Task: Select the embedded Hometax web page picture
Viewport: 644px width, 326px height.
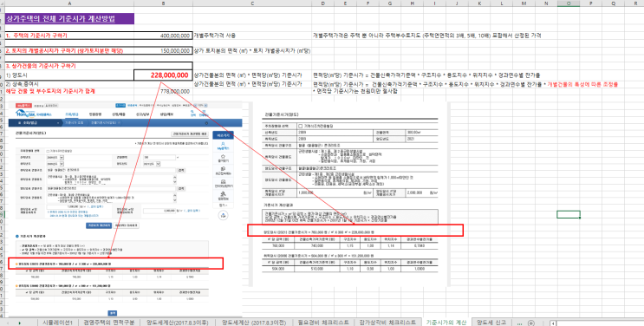Action: (125, 209)
